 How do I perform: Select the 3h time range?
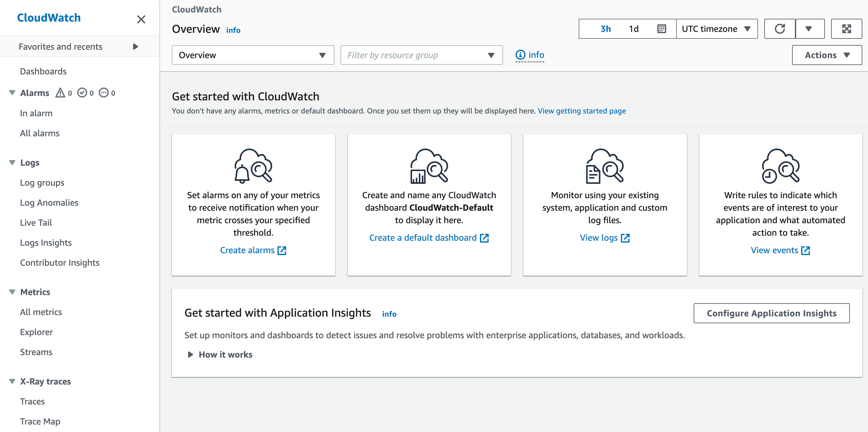tap(606, 29)
